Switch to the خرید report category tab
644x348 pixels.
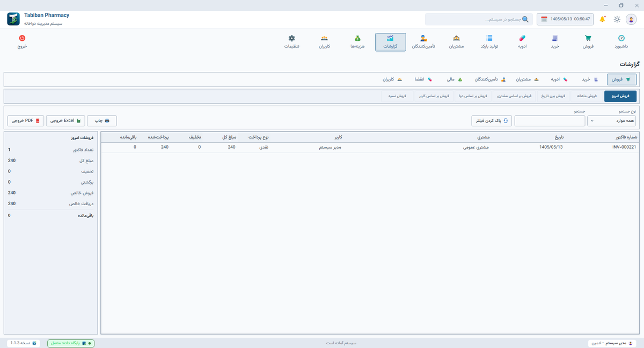pyautogui.click(x=591, y=79)
